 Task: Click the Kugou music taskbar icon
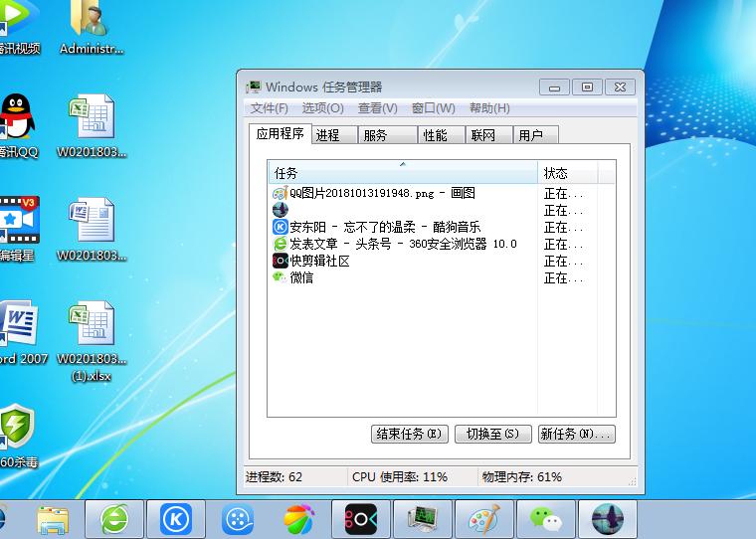coord(176,518)
